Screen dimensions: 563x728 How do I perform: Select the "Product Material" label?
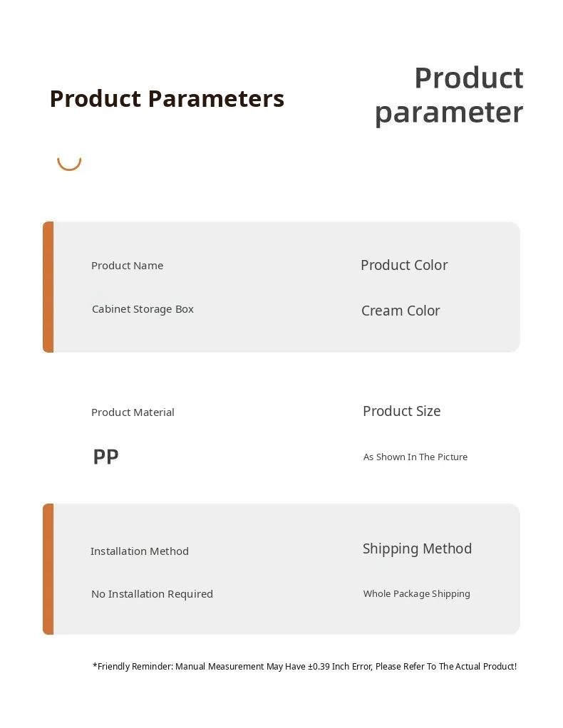133,412
